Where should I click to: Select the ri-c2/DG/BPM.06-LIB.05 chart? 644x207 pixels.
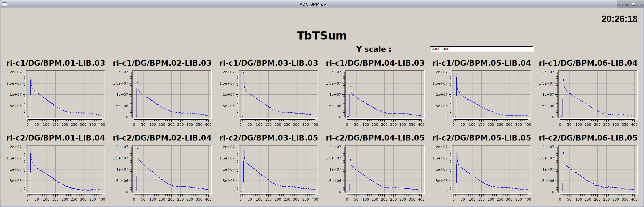tap(598, 169)
